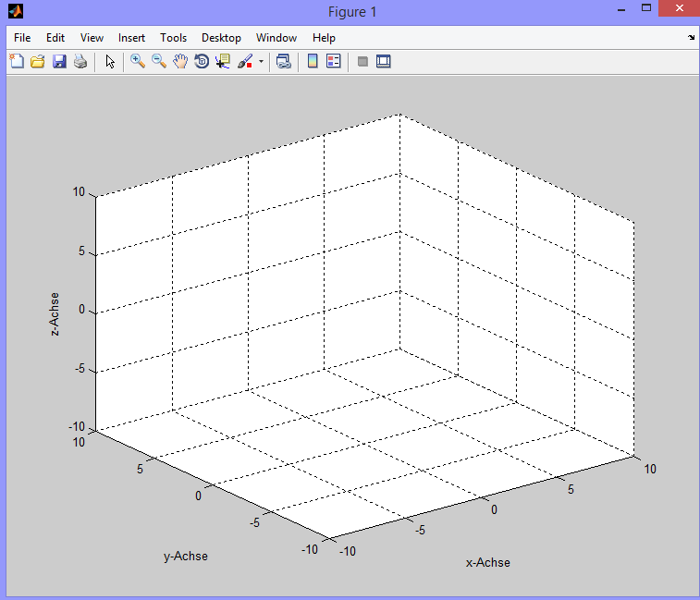The width and height of the screenshot is (700, 600).
Task: Select the Brush/Select Data tool
Action: (246, 62)
